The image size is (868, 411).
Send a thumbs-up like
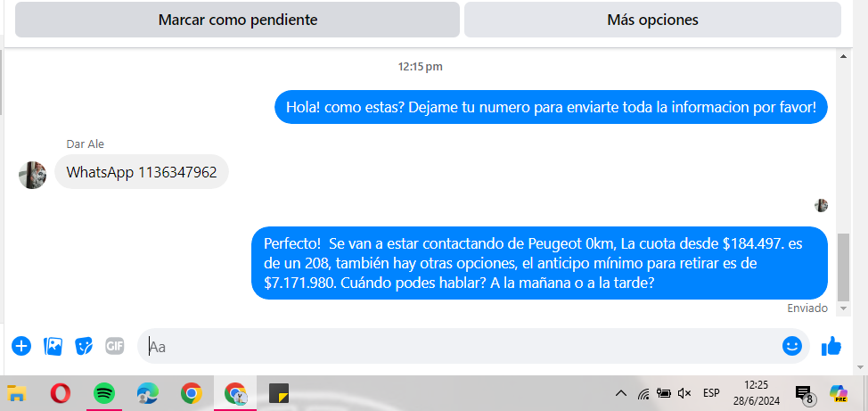(x=831, y=346)
